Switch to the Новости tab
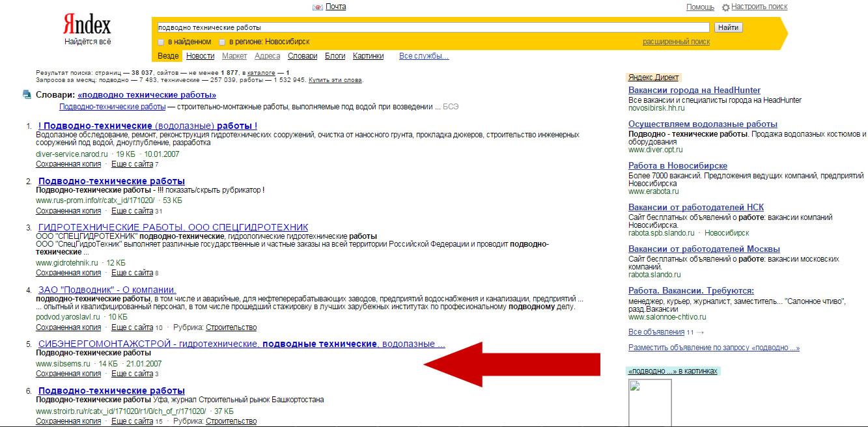 pos(201,56)
